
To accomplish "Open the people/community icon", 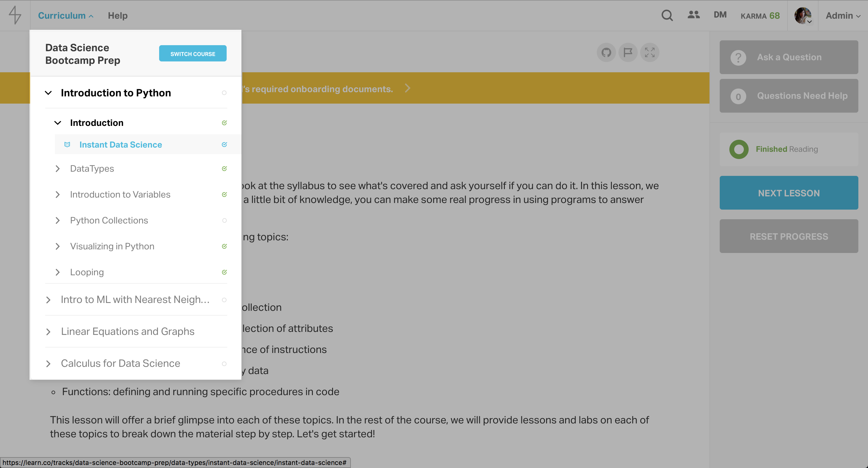I will [693, 15].
